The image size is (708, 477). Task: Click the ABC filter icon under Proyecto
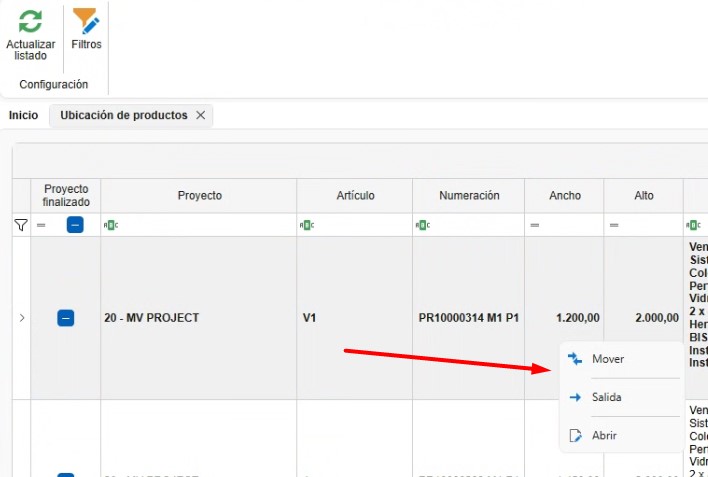111,225
